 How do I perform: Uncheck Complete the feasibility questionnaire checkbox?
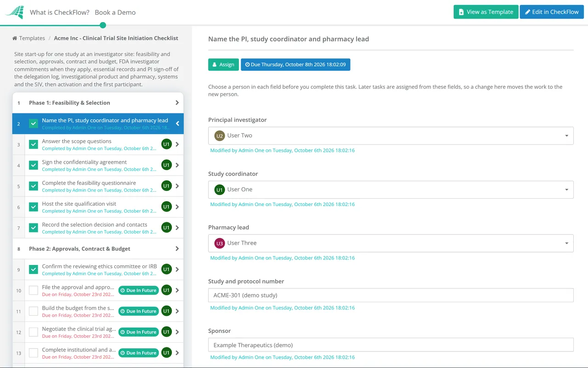[34, 186]
